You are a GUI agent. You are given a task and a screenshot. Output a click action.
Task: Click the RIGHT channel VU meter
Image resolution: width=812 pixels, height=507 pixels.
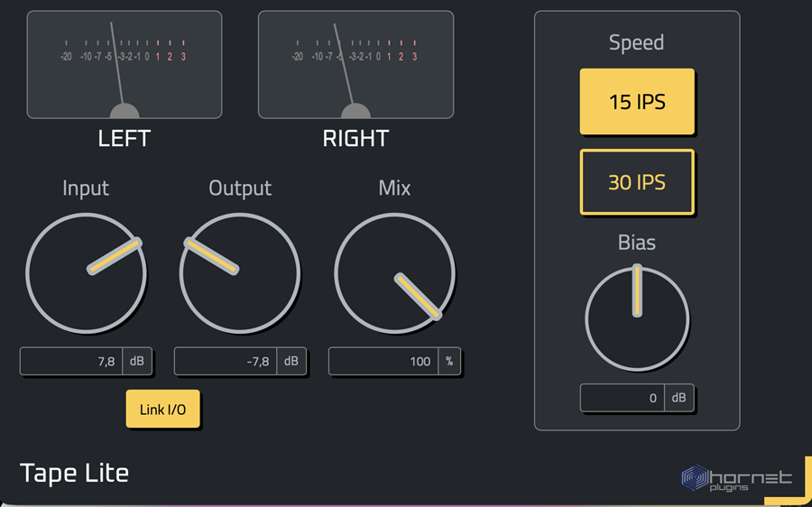tap(355, 65)
